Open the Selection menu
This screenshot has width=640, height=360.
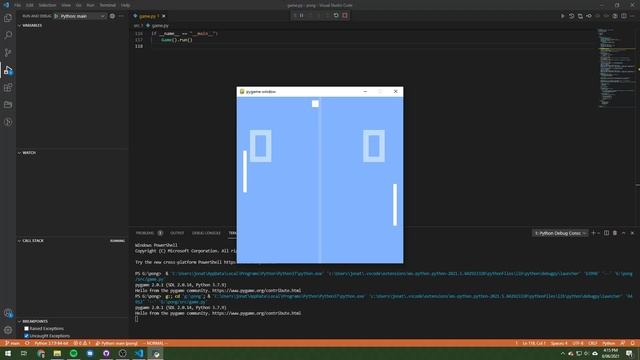point(47,5)
